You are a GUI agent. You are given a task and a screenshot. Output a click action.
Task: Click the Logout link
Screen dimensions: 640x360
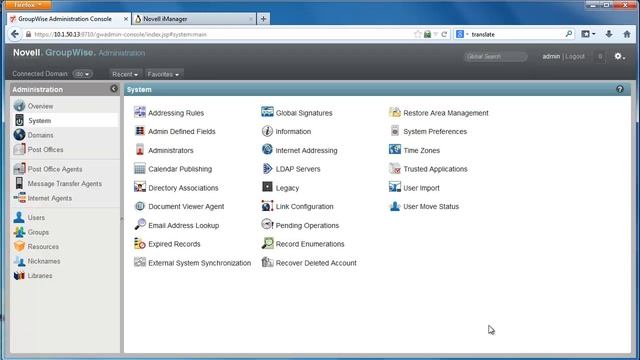point(575,56)
